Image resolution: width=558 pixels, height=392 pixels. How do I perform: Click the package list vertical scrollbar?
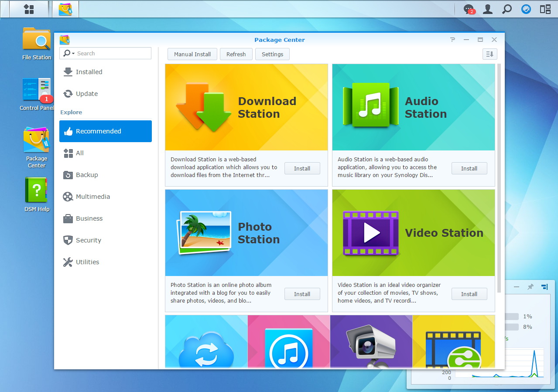(499, 179)
